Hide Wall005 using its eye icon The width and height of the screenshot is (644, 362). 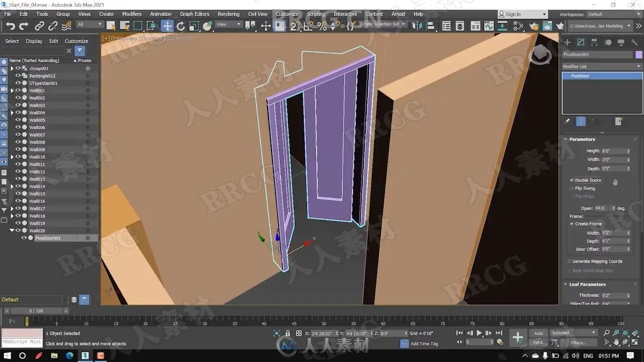pos(18,120)
